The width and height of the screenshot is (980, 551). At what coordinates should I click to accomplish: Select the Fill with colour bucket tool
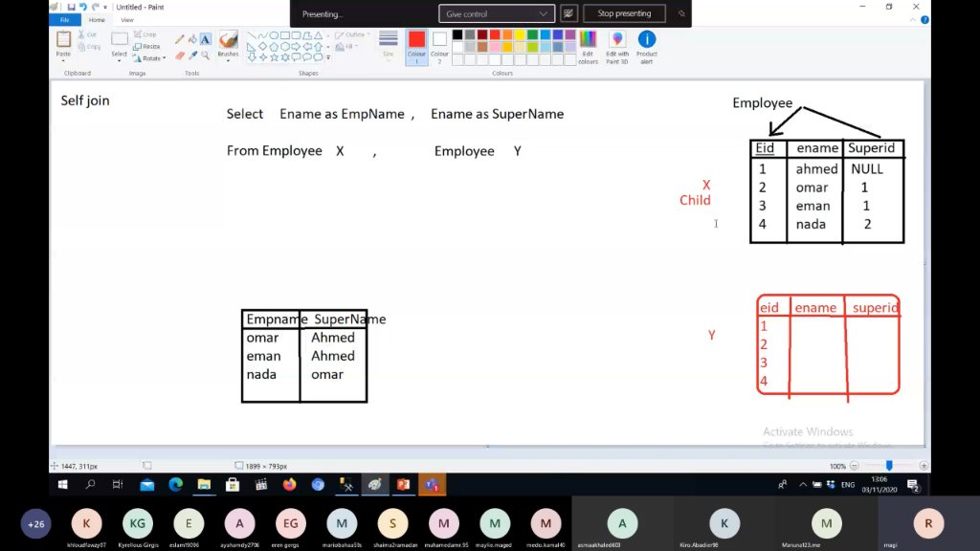pos(192,39)
